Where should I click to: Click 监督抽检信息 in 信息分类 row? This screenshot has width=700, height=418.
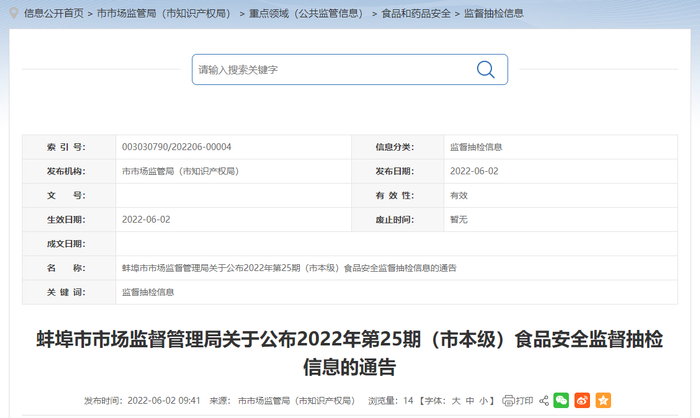tap(476, 147)
